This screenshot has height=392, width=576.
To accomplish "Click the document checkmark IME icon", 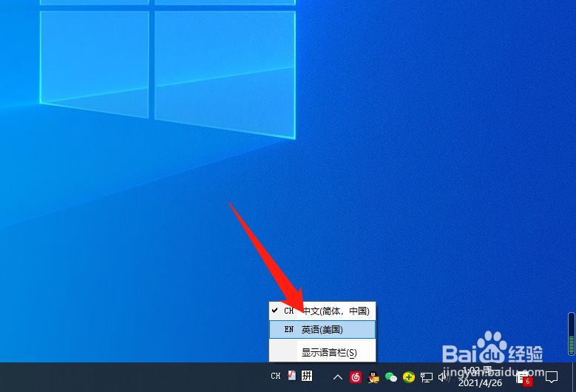I will (291, 376).
